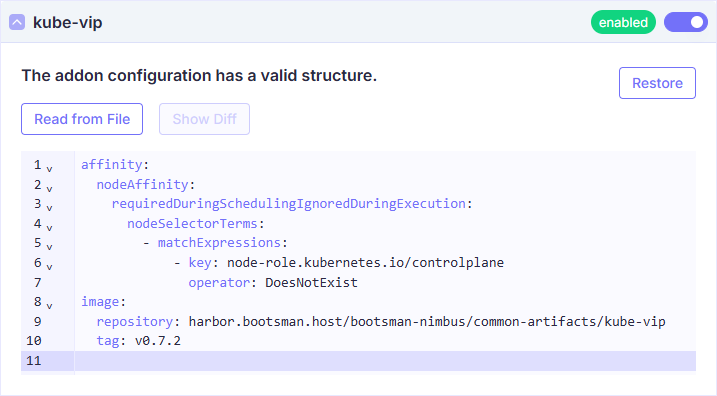Image resolution: width=717 pixels, height=396 pixels.
Task: Fold the nodeAffinity block at line 2
Action: click(x=49, y=188)
